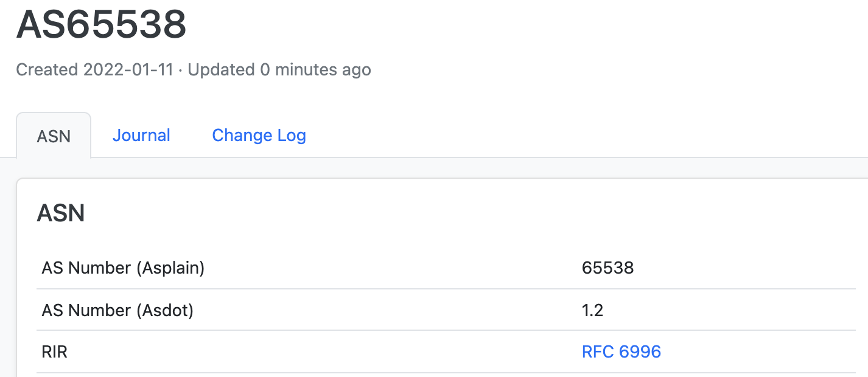Click inside the AS Number (Asplain) table row
The image size is (868, 377).
tap(365, 267)
